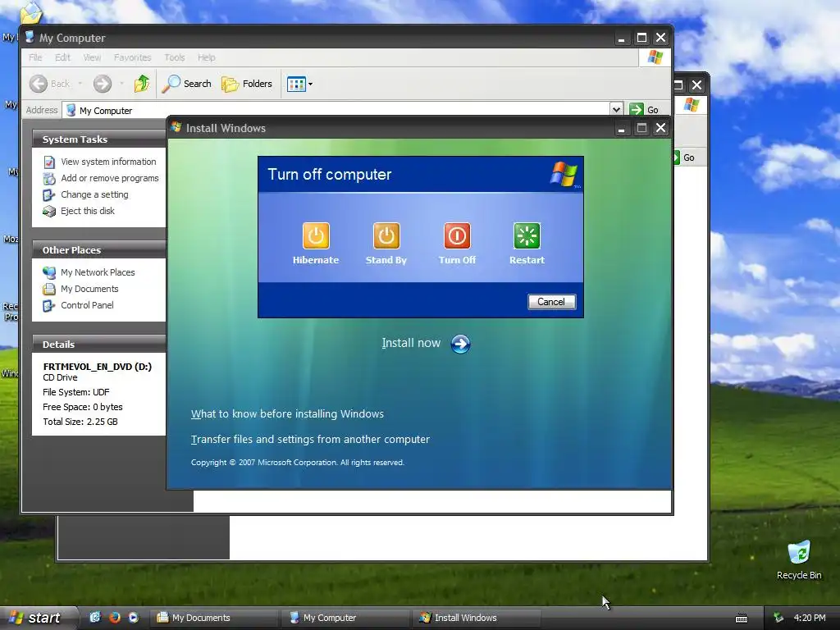Screen dimensions: 840x630
Task: Switch to My Documents taskbar button
Action: tap(215, 618)
